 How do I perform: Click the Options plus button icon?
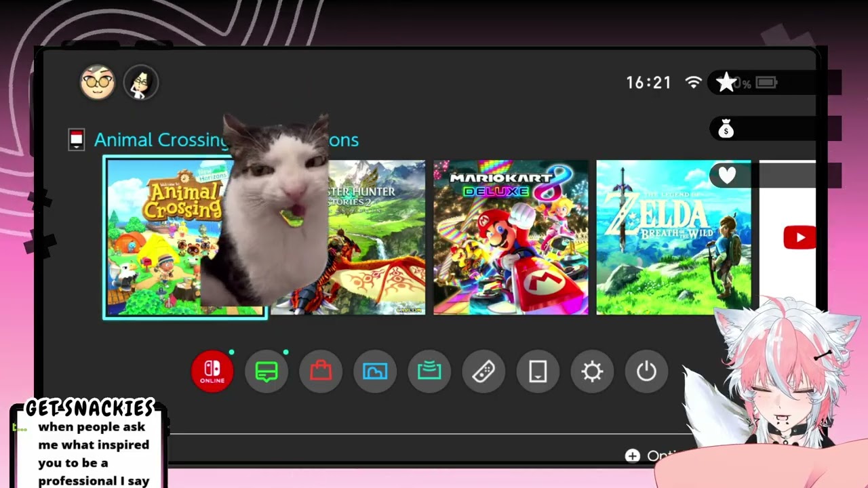coord(633,455)
